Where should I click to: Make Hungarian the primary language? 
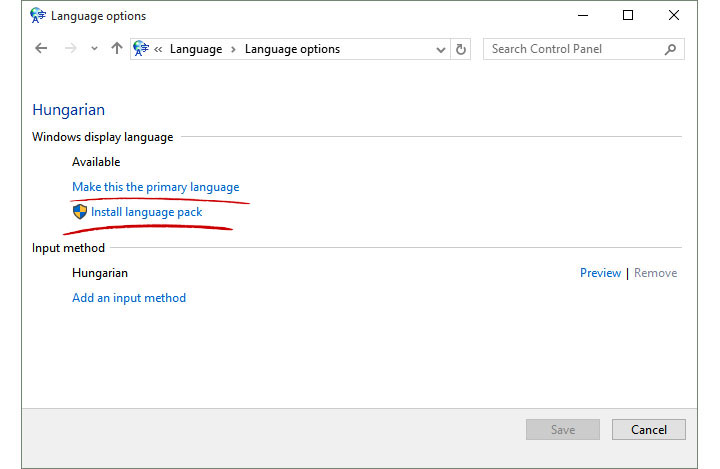155,187
